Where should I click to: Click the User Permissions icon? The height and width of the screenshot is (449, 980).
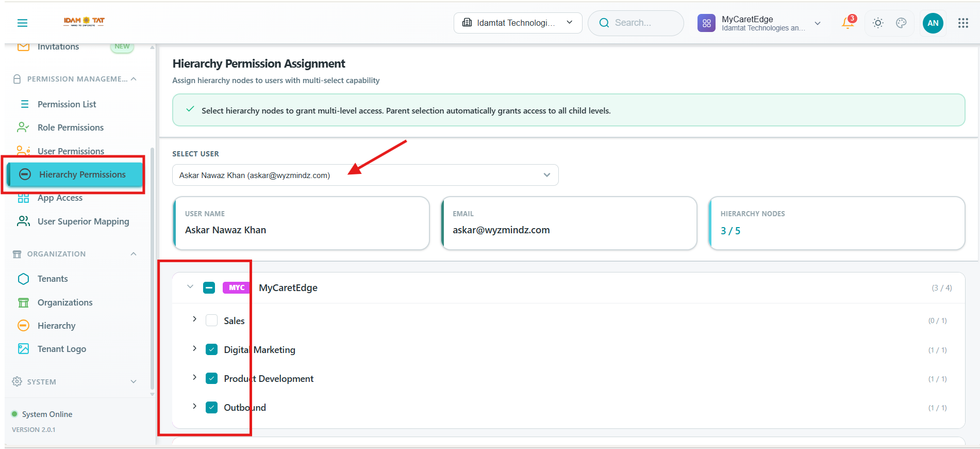23,151
